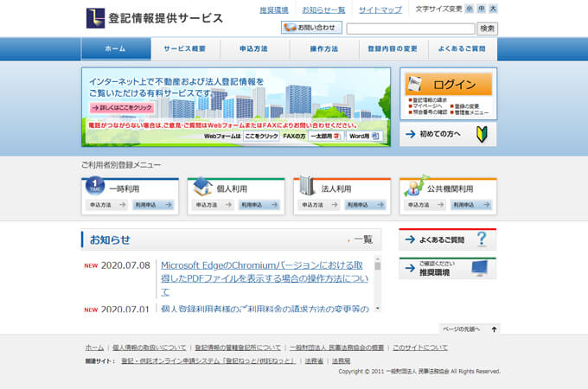Screen dimensions: 588x389
Task: Click the 1 TIME 一時利用 icon
Action: point(95,186)
